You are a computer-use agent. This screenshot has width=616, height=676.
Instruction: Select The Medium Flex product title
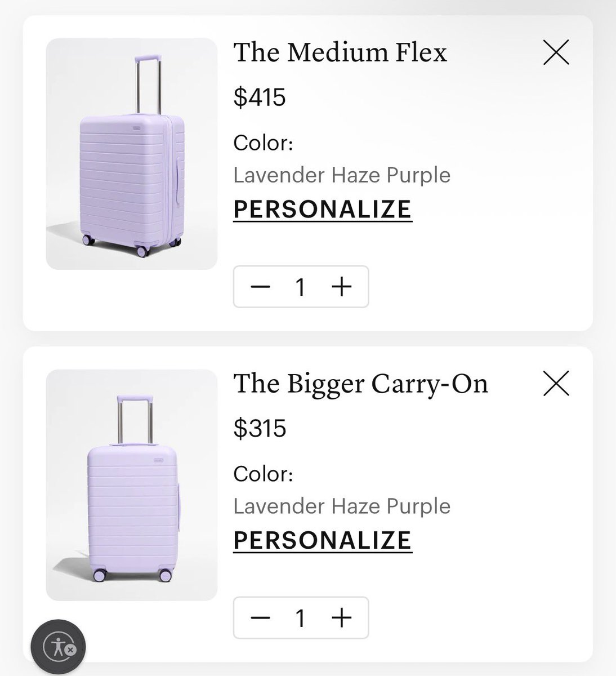(340, 52)
